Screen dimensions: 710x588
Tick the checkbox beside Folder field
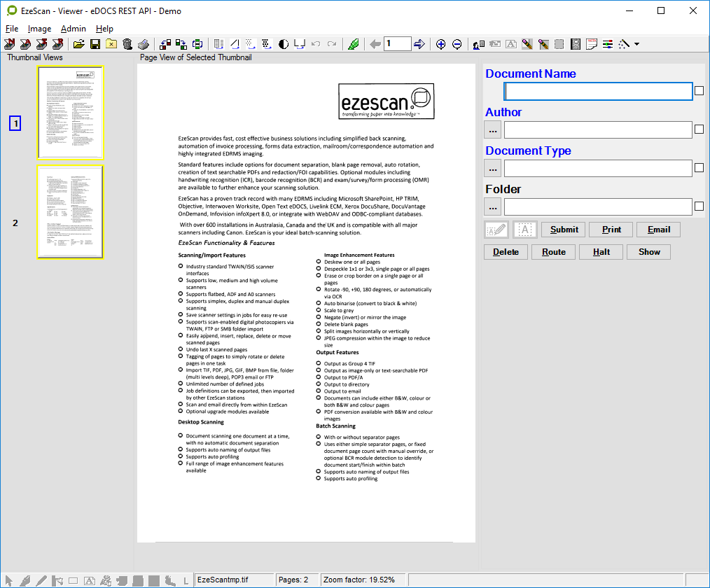[x=699, y=206]
